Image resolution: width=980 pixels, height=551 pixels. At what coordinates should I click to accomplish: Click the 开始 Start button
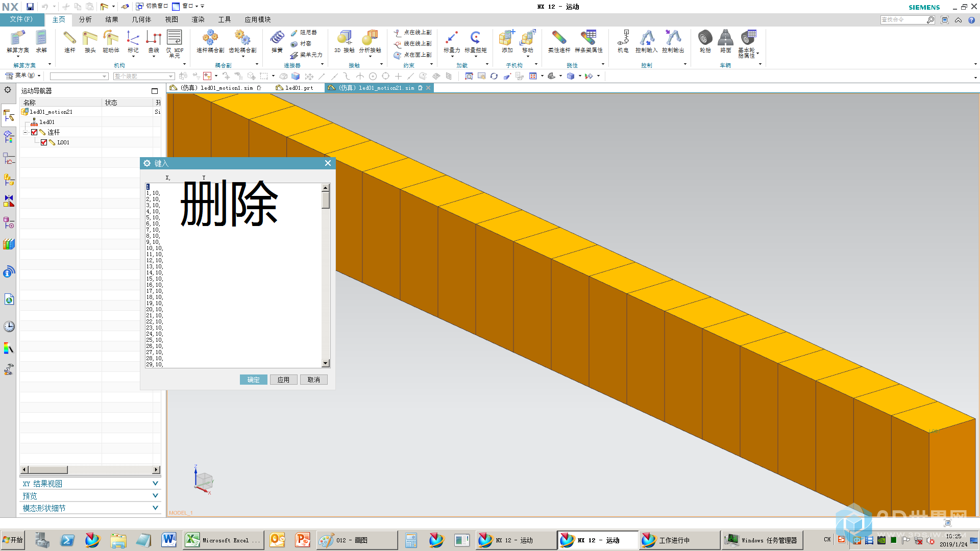(x=13, y=540)
